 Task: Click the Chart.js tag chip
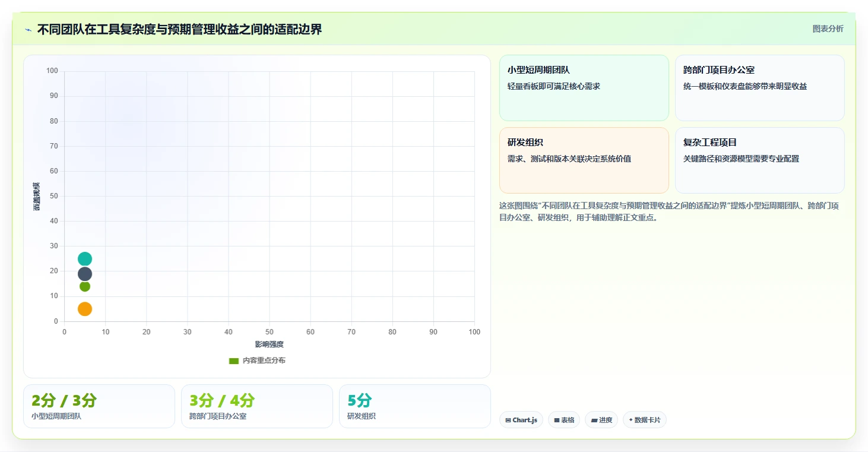pyautogui.click(x=521, y=420)
